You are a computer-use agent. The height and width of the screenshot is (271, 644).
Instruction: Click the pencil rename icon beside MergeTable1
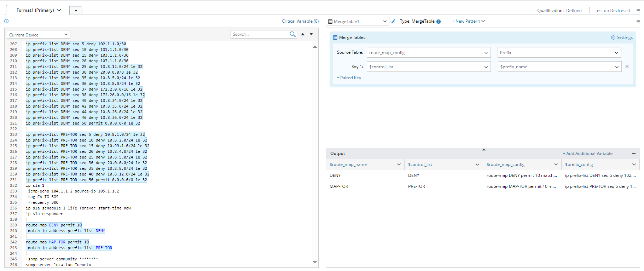coord(394,21)
